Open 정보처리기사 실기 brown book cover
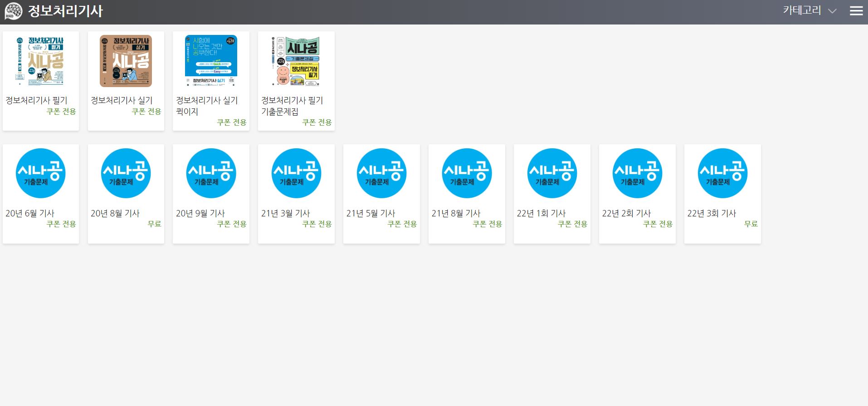 tap(126, 61)
